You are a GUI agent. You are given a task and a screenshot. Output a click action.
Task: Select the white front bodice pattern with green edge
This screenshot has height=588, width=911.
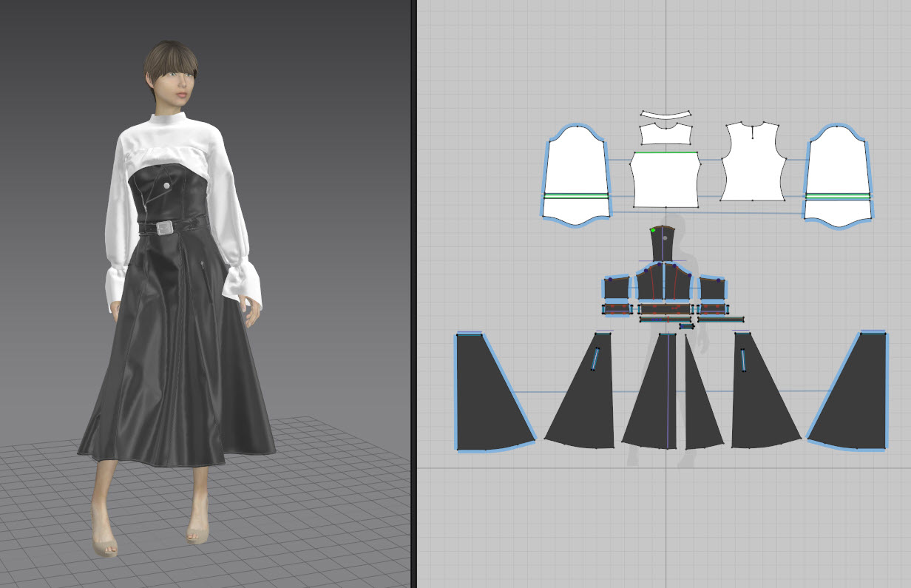click(666, 181)
